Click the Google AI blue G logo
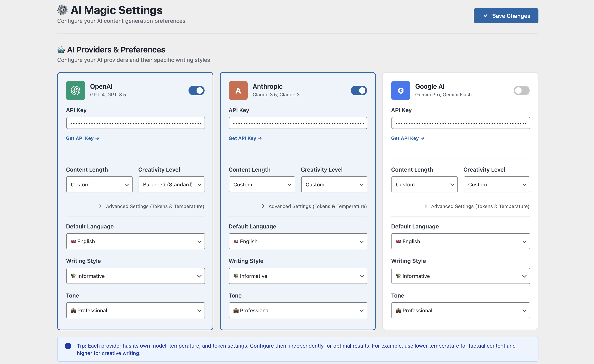 pos(400,90)
